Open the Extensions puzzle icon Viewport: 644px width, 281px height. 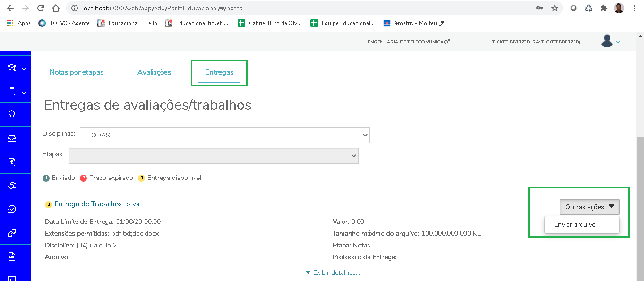pyautogui.click(x=603, y=8)
